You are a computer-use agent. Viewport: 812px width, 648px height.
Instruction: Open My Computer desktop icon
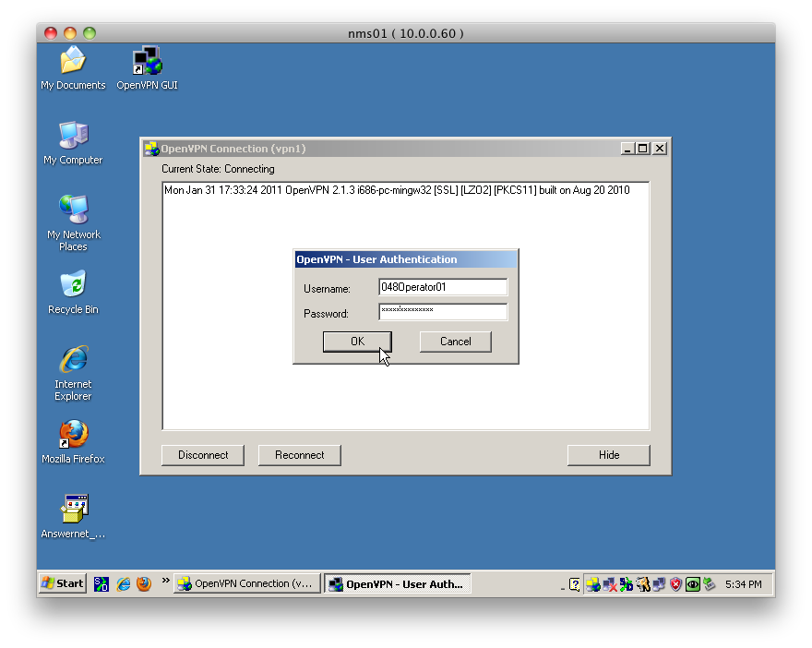coord(73,143)
